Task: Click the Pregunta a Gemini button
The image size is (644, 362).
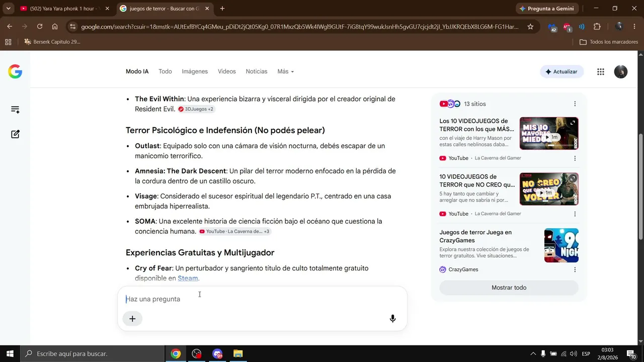Action: click(x=547, y=9)
